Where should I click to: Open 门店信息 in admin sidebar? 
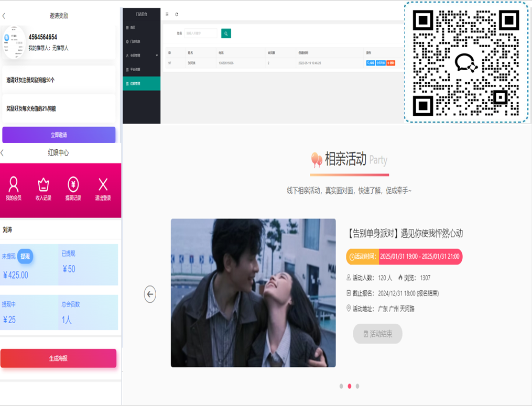[x=135, y=42]
